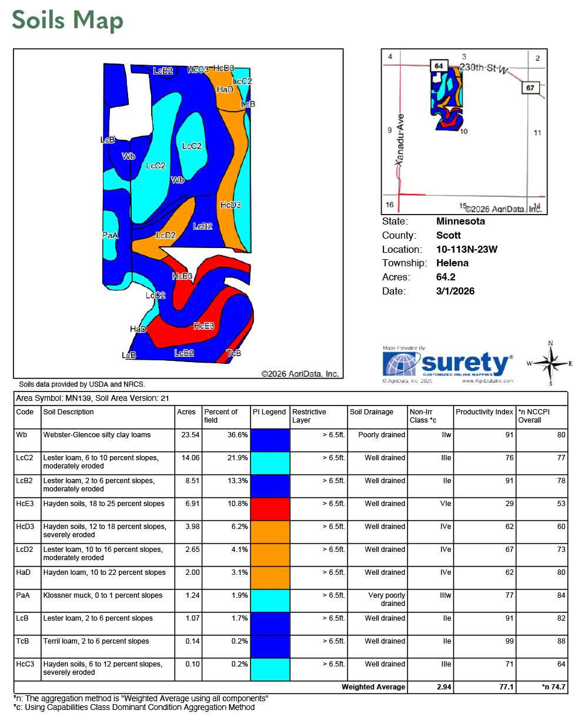Select the cyan LcC2 legend swatch
588x720 pixels.
pos(270,463)
